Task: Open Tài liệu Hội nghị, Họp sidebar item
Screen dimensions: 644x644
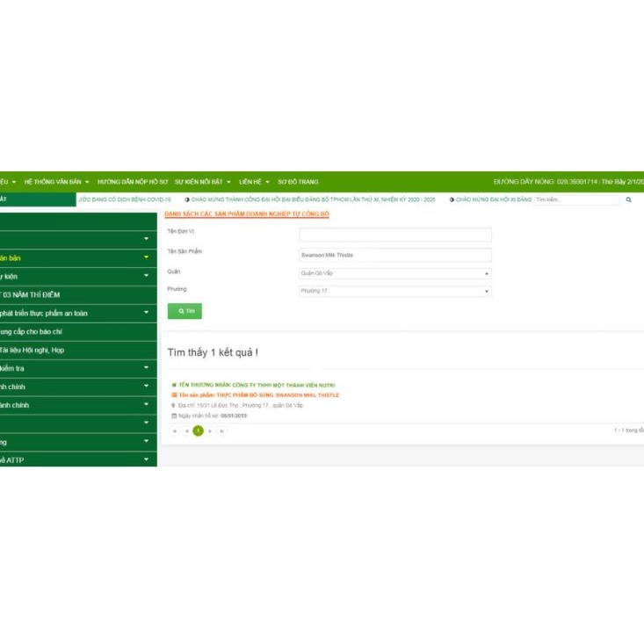Action: (x=35, y=350)
